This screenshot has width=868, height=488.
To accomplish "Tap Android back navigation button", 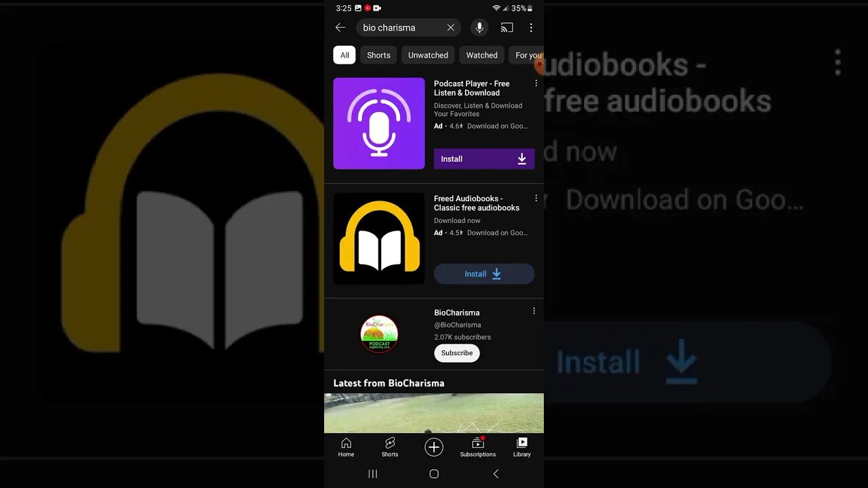I will pos(496,474).
